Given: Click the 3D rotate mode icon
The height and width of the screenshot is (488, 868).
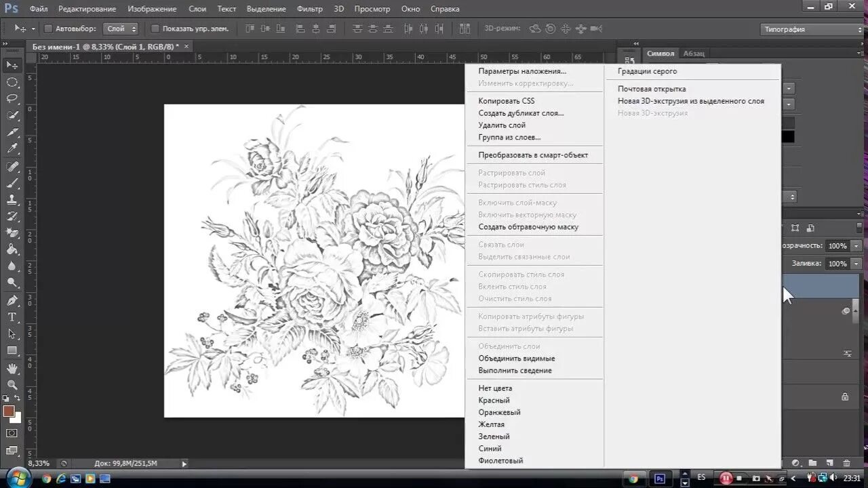Looking at the screenshot, I should tap(535, 29).
